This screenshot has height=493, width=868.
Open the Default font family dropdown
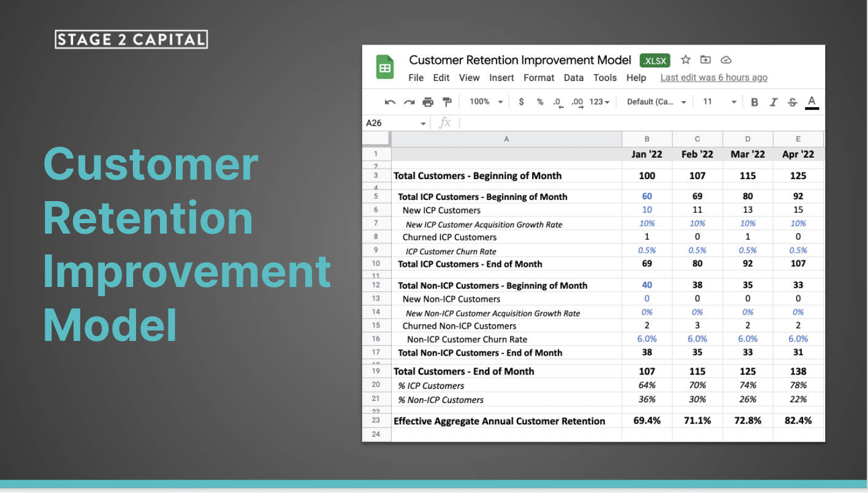[657, 102]
